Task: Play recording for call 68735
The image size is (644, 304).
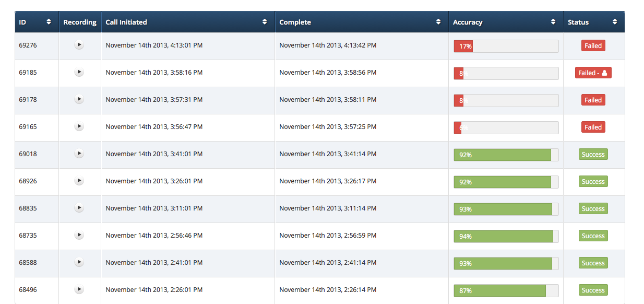Action: coord(79,235)
